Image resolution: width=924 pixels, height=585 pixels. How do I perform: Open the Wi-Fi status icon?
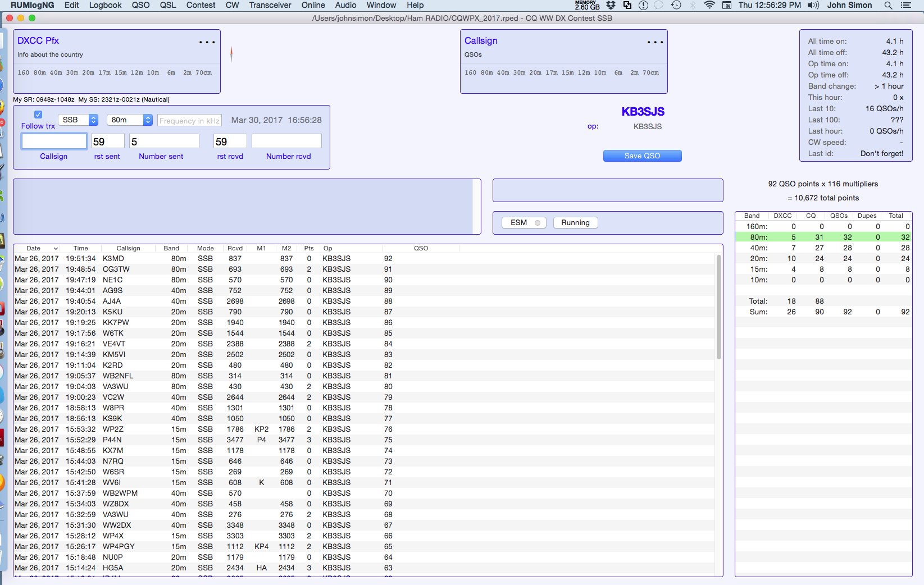pyautogui.click(x=709, y=5)
